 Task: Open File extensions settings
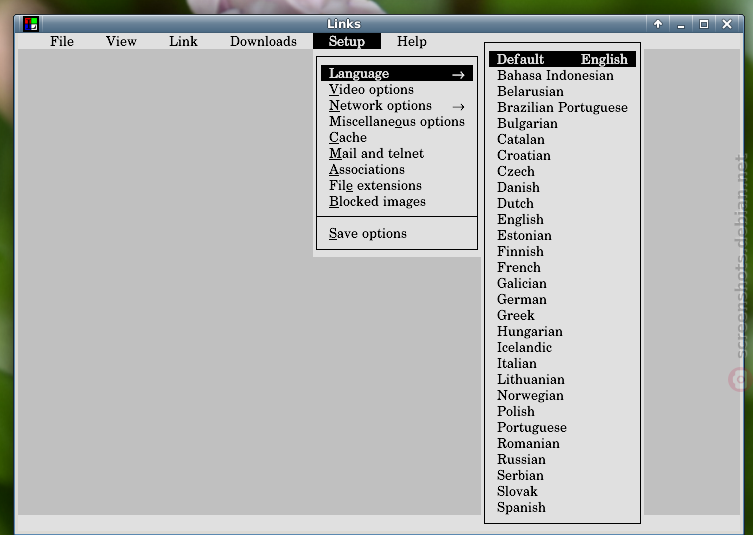[397, 185]
